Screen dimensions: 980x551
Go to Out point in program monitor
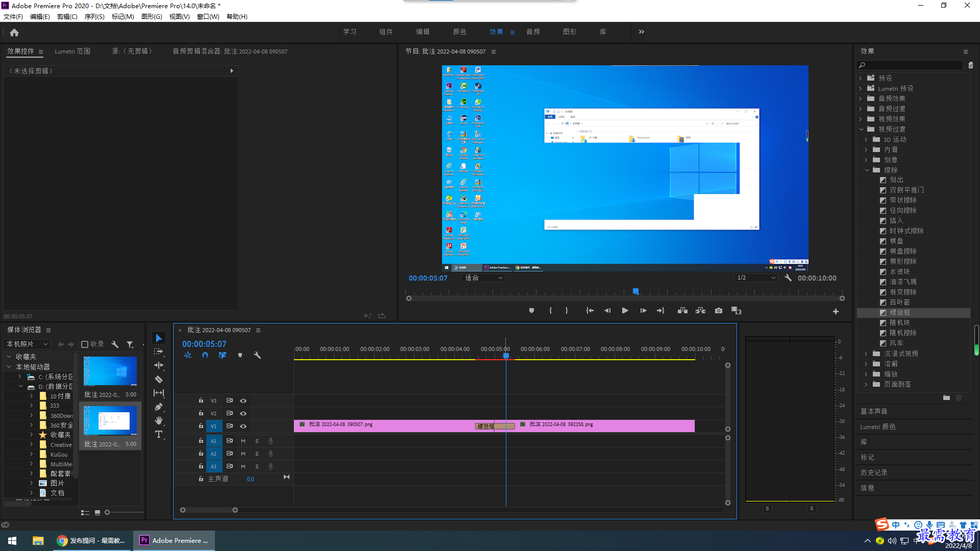point(660,311)
